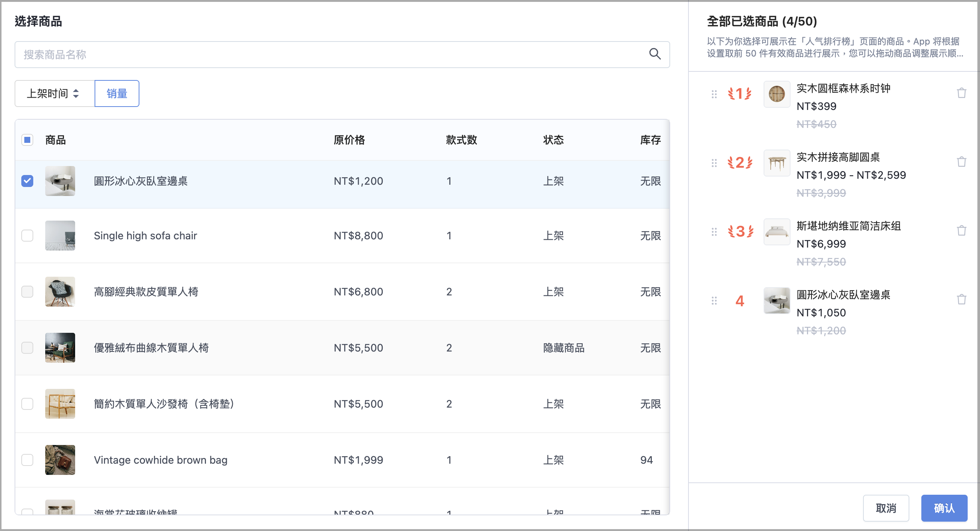The height and width of the screenshot is (531, 980).
Task: Click thumbnail of Vintage cowhide brown bag
Action: coord(60,460)
